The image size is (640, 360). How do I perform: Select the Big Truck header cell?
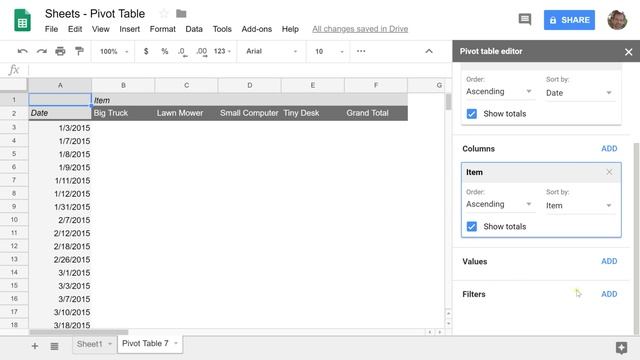123,113
